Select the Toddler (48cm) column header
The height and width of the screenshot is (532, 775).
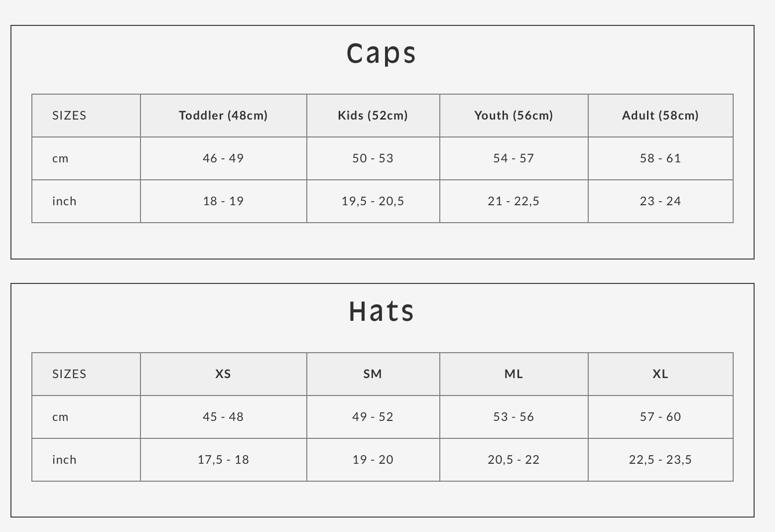(223, 116)
